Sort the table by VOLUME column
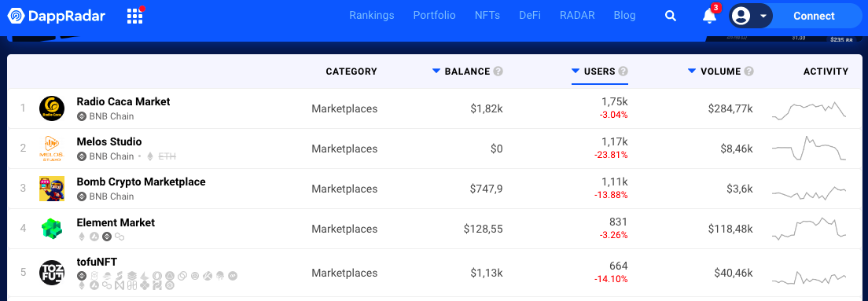Screen dimensions: 868x301 721,72
